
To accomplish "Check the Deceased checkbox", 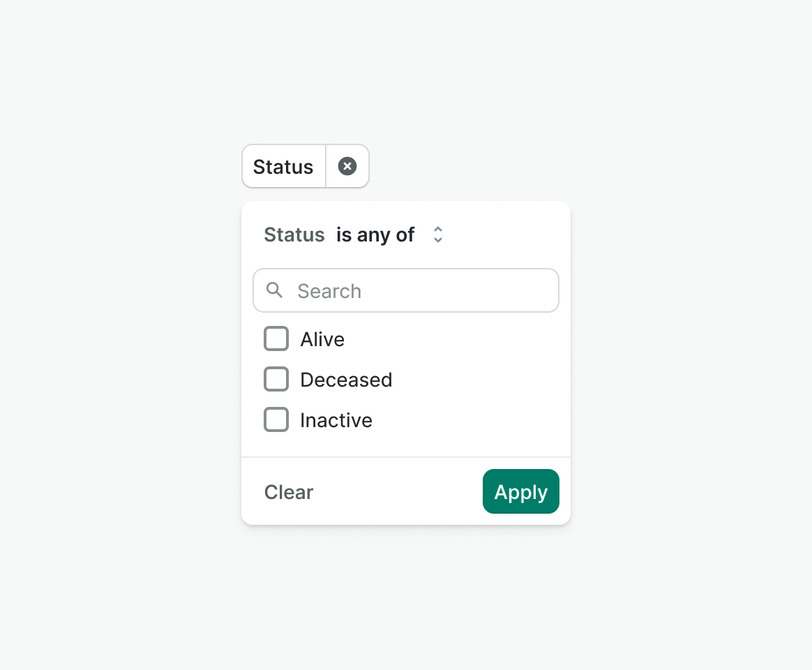I will [276, 379].
